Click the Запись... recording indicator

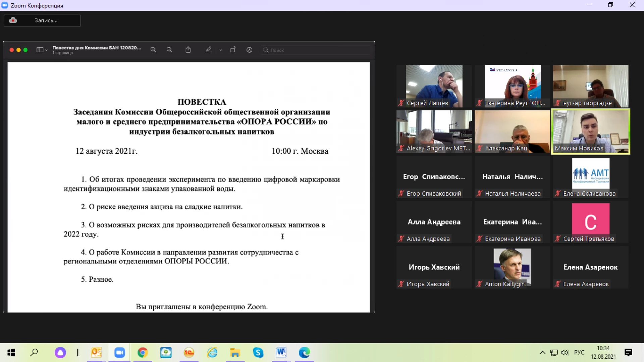pos(42,20)
